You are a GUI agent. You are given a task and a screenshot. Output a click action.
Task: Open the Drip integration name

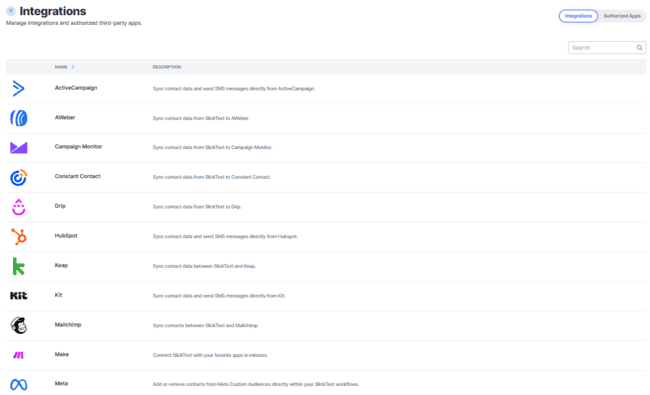(x=60, y=206)
